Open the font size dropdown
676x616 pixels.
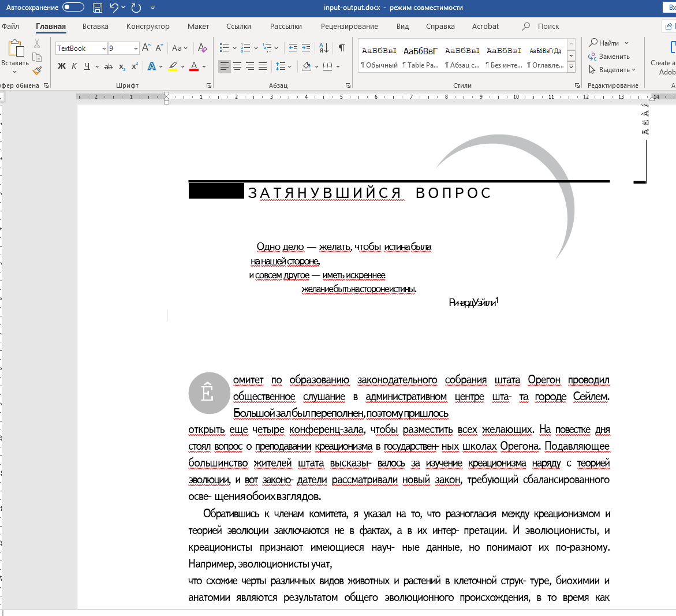click(136, 48)
